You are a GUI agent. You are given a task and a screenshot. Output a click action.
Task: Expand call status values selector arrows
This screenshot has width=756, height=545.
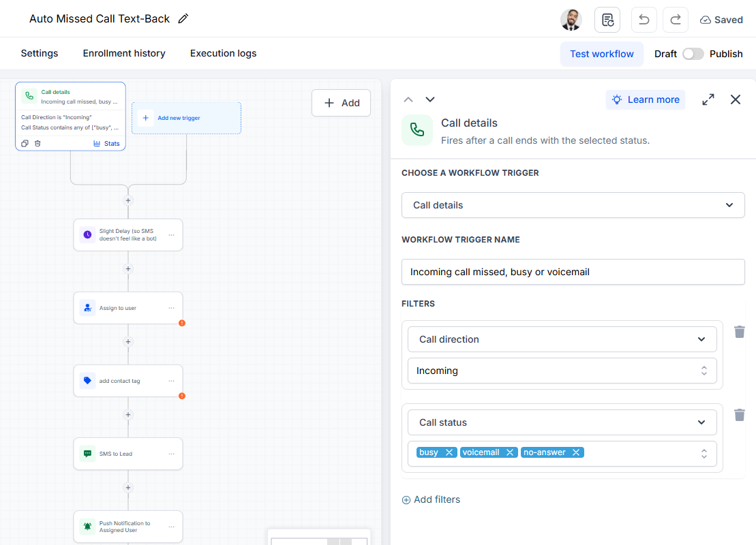(x=704, y=454)
